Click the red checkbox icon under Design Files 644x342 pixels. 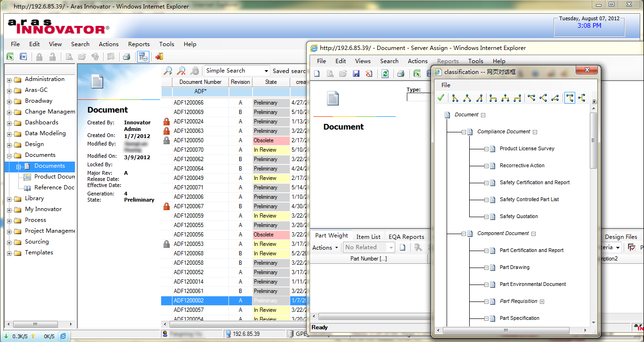pyautogui.click(x=632, y=247)
